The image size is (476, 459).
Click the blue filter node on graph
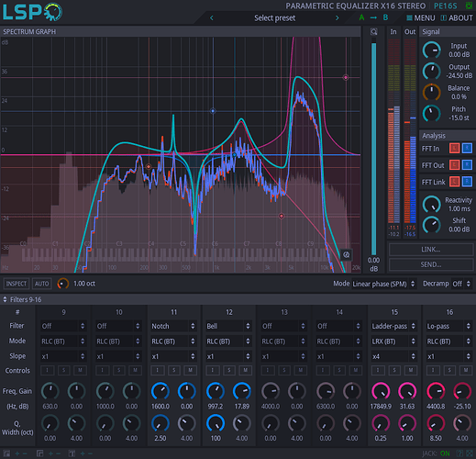213,111
